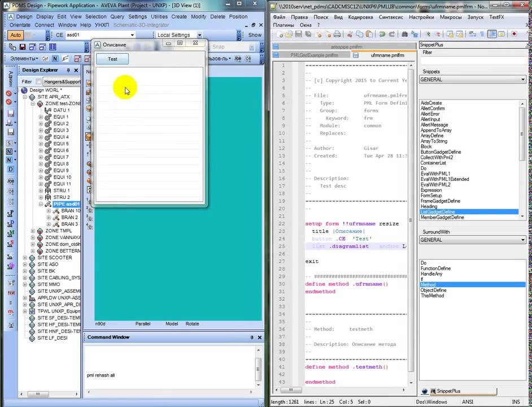Click the Redo arrow icon in Notepad++

coord(392,34)
